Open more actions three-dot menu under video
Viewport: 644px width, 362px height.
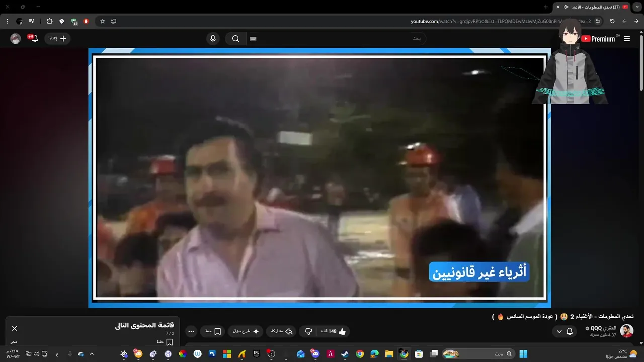click(x=191, y=331)
